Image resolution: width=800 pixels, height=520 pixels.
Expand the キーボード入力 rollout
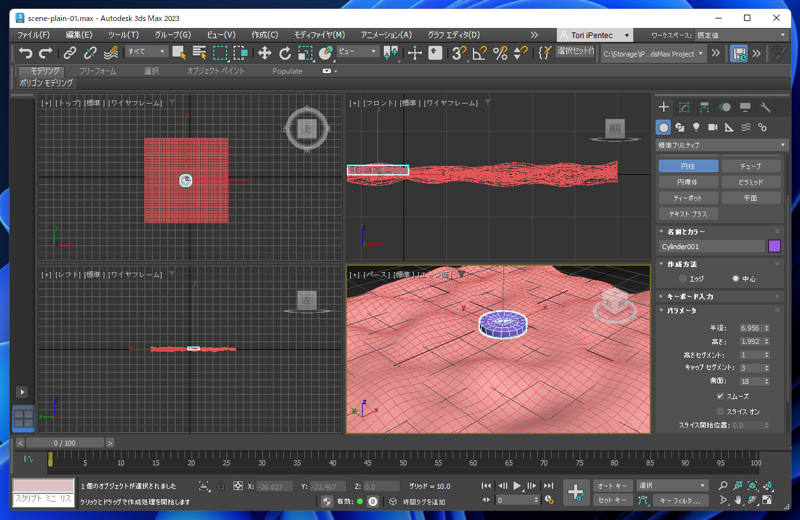(690, 296)
